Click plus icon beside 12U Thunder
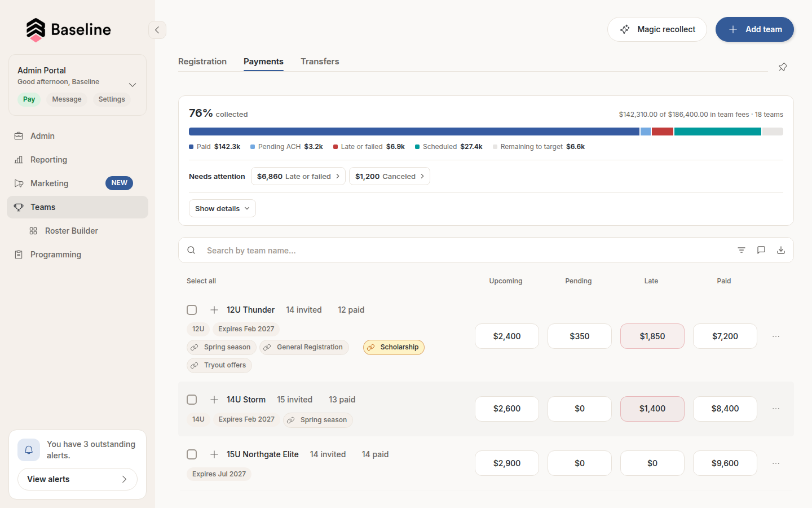Image resolution: width=812 pixels, height=508 pixels. pos(214,310)
